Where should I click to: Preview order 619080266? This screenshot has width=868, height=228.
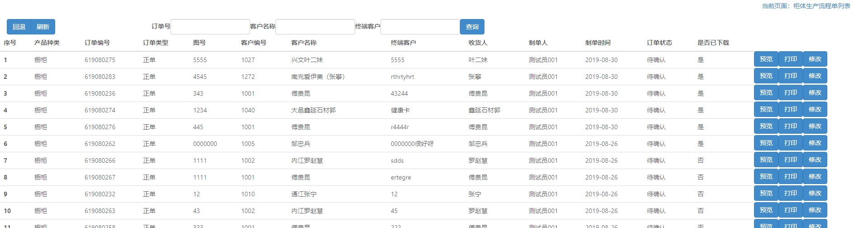[766, 160]
